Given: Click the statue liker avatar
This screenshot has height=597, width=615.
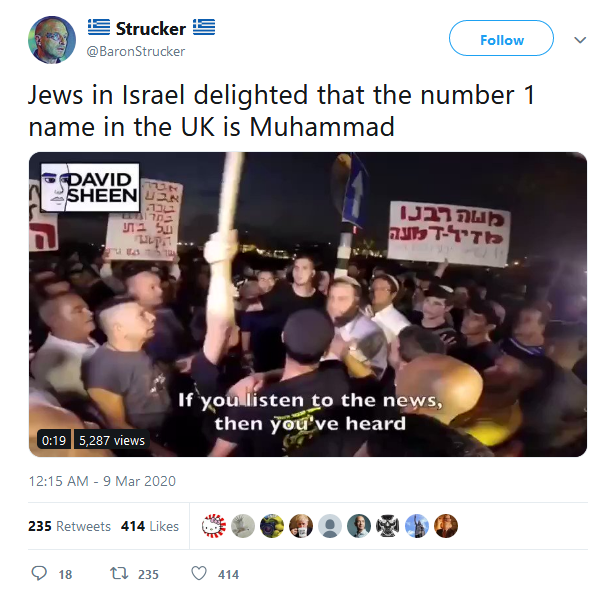Looking at the screenshot, I should (x=417, y=526).
